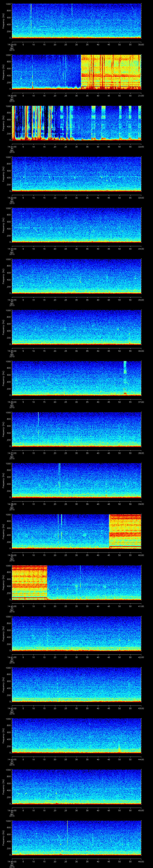Click the spectrogram panel starting at 14:36:00
Screen dimensions: 153x868
[77, 378]
